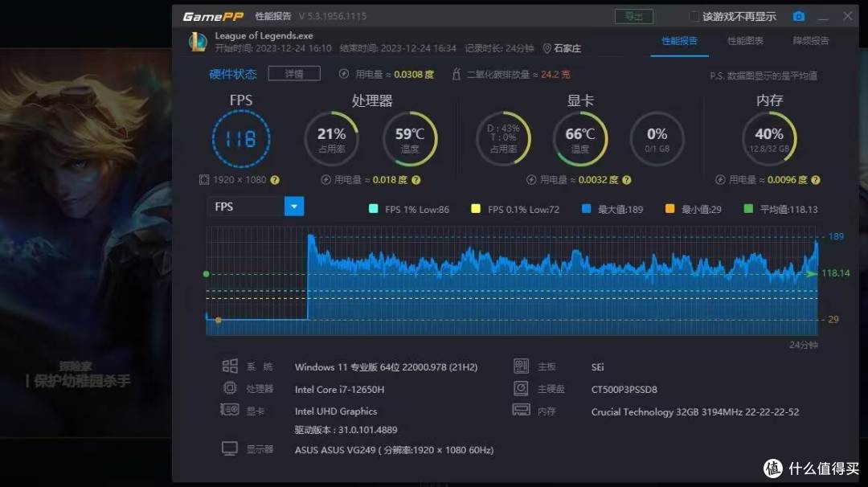Click the CT500P3PSSD8 disk text
The width and height of the screenshot is (868, 487).
coord(624,390)
